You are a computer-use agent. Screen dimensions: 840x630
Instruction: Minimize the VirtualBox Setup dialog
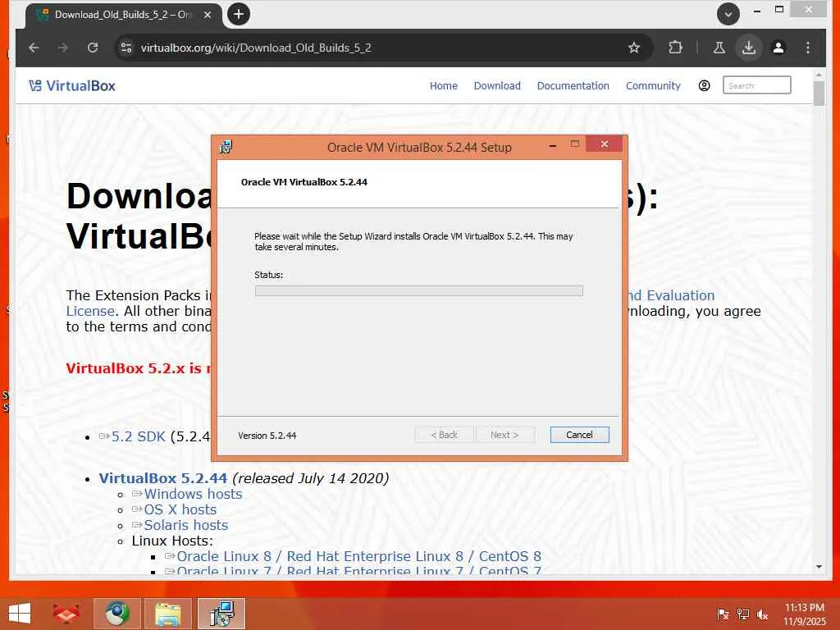[x=552, y=145]
